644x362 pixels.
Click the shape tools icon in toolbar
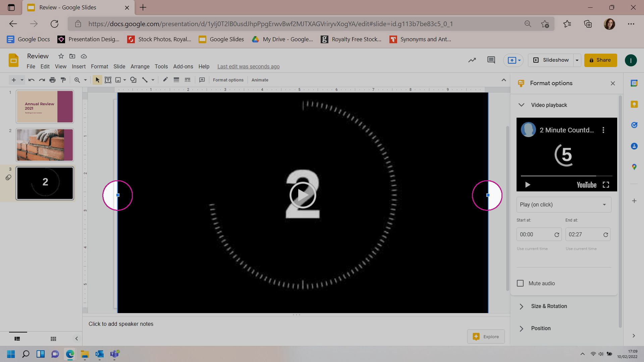coord(133,80)
